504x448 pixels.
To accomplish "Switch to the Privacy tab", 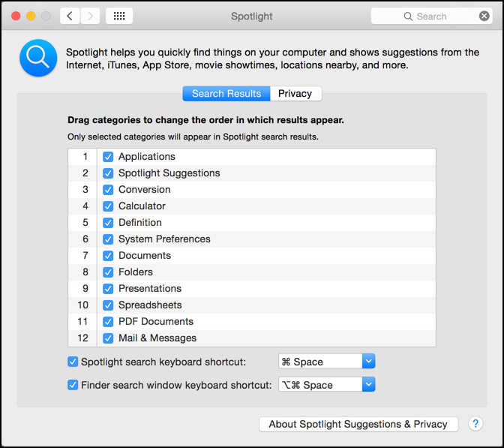I will [295, 94].
